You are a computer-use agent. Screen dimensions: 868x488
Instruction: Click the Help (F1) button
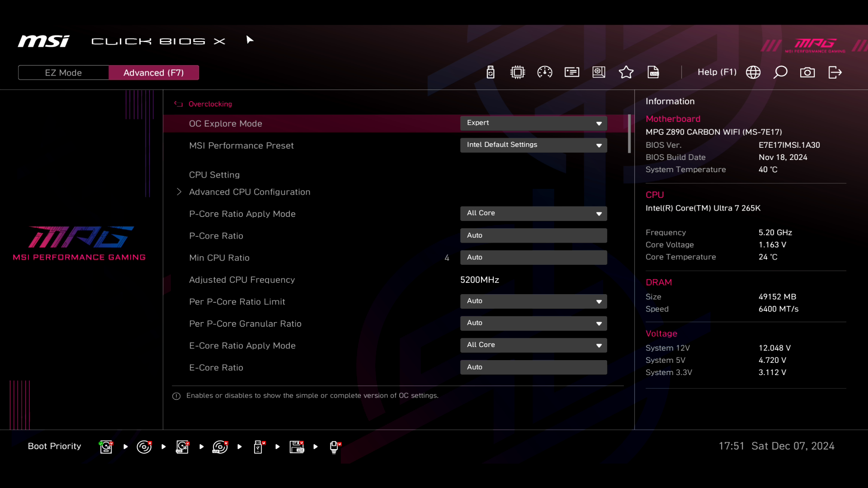point(717,72)
